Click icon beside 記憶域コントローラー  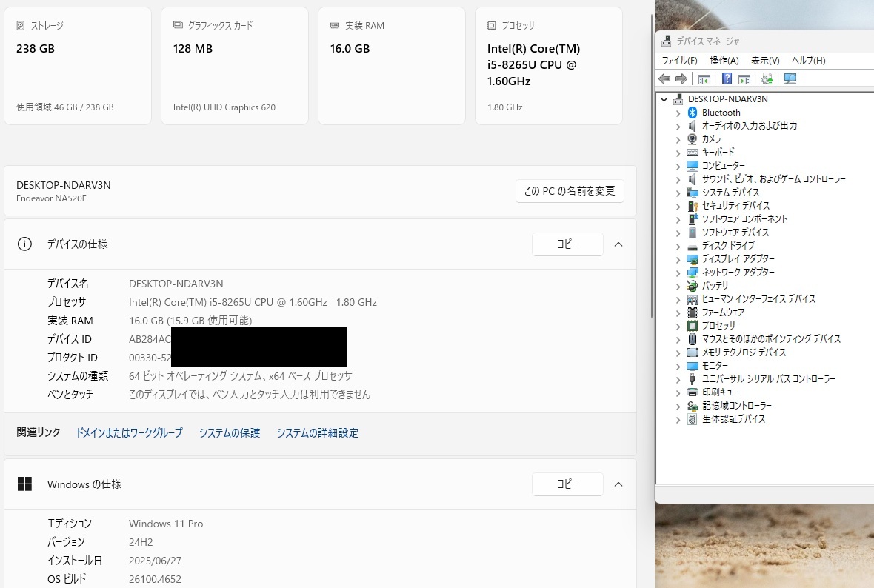(x=693, y=406)
